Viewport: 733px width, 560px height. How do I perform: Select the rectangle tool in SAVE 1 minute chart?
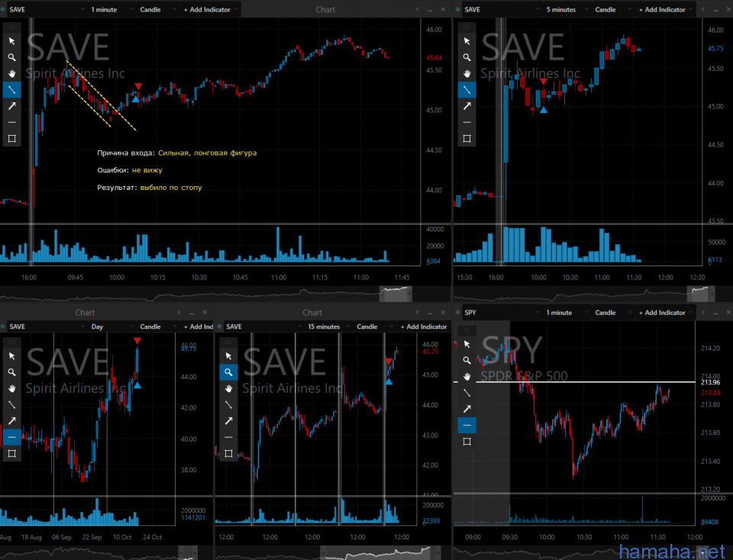[x=11, y=139]
